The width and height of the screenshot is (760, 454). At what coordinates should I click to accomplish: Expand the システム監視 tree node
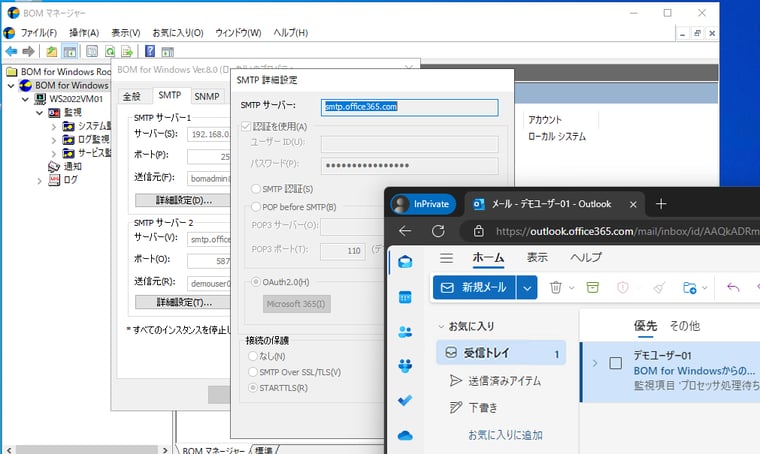click(x=53, y=127)
